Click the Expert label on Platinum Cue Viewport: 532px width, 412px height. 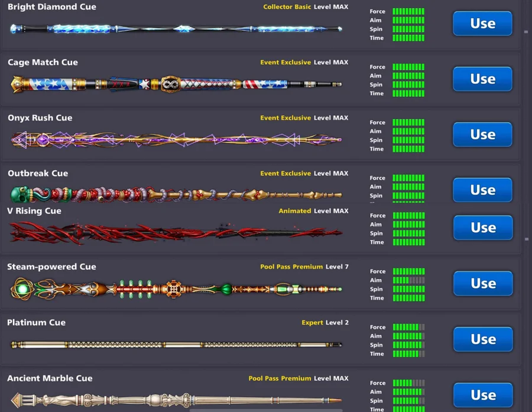click(312, 323)
